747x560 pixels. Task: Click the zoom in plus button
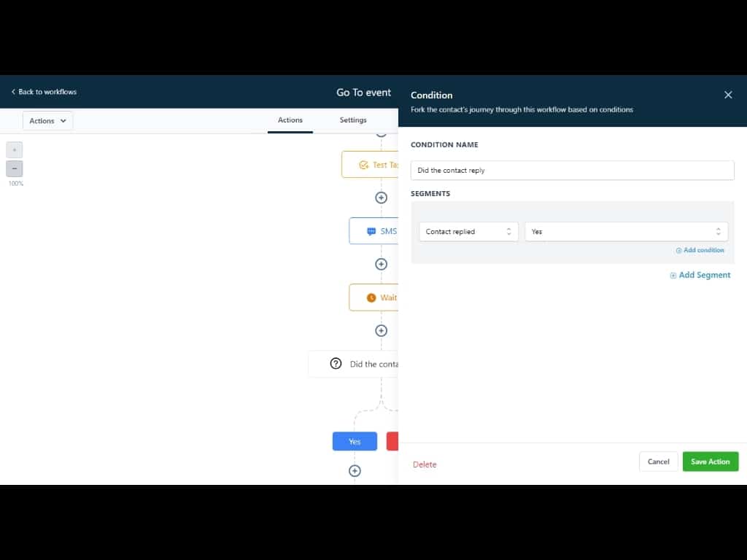coord(15,149)
